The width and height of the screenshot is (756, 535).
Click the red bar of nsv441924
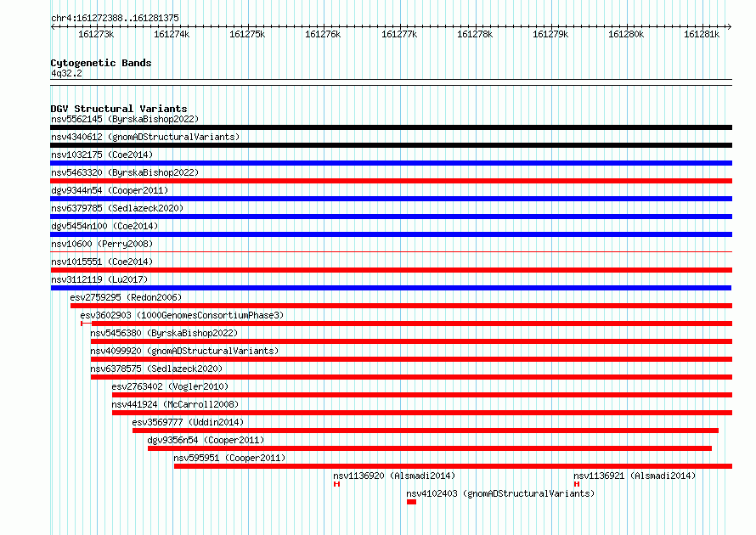click(422, 413)
